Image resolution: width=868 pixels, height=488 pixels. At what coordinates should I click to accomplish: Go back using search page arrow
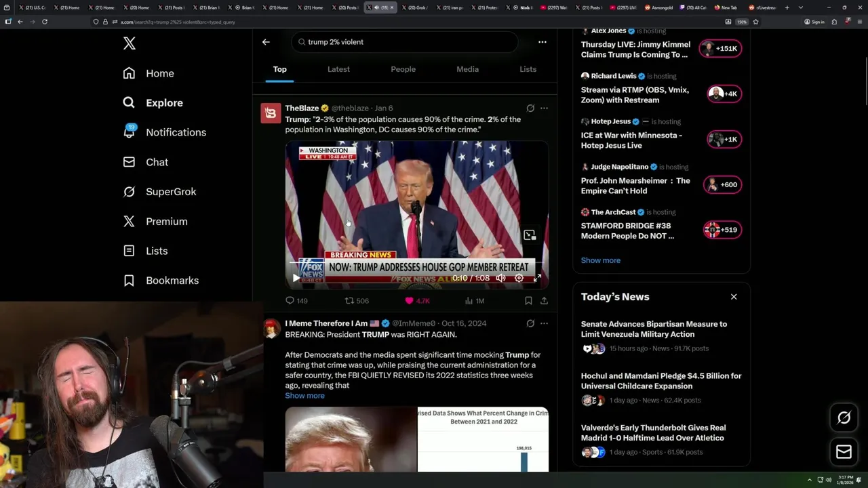tap(266, 42)
